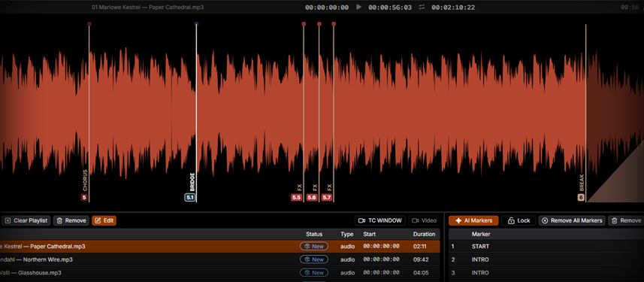The image size is (644, 282).
Task: Select the FX marker badge 5.5
Action: (x=296, y=198)
